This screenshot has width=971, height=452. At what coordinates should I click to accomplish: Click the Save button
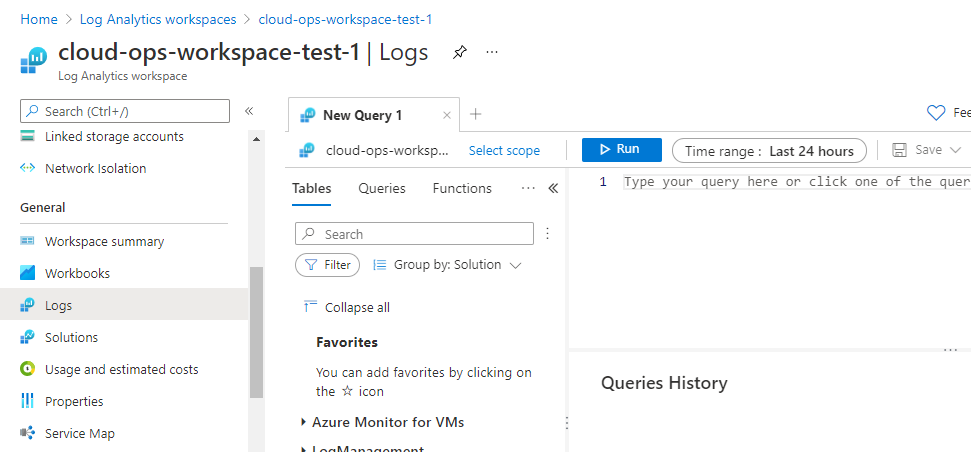918,150
